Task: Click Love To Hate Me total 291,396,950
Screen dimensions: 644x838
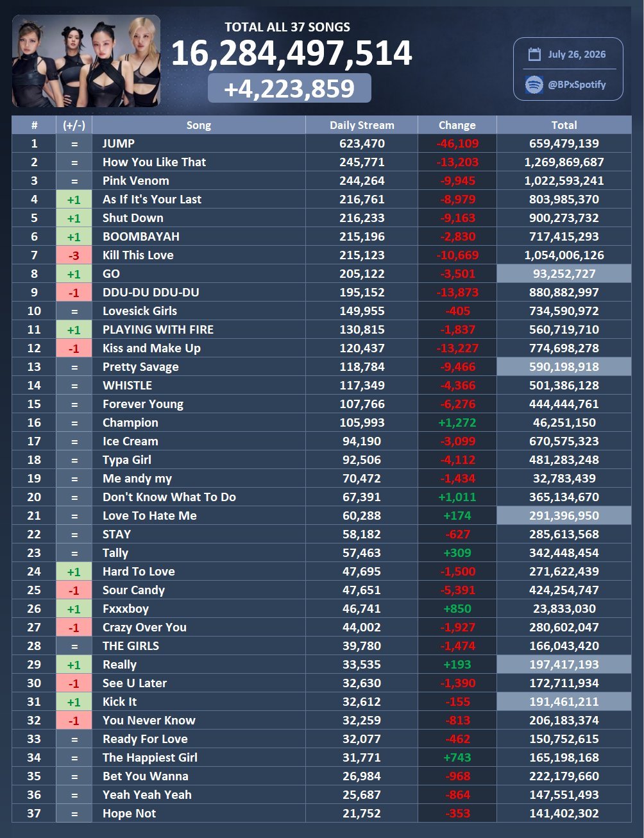Action: click(x=564, y=516)
